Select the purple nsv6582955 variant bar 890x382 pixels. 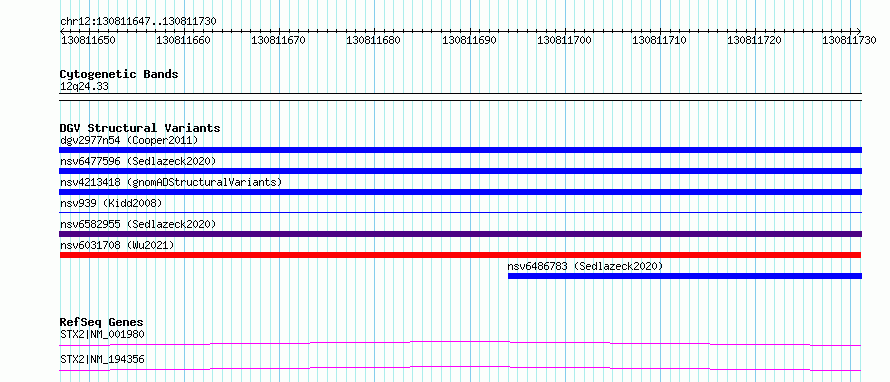click(460, 234)
